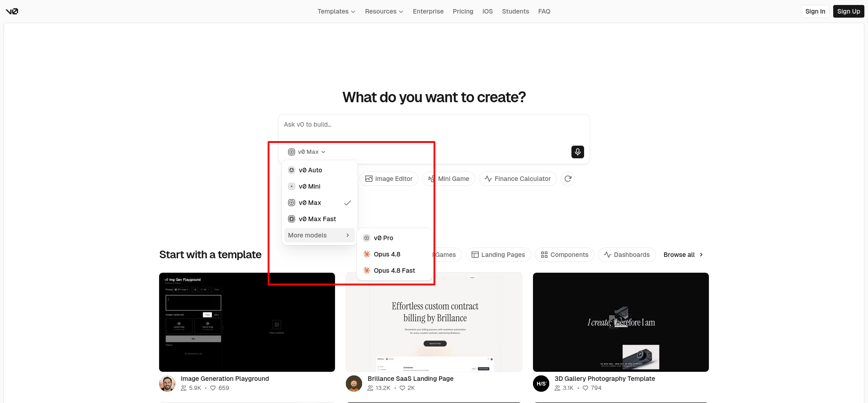Click the Browse all arrow chevron
This screenshot has height=403, width=868.
tap(701, 255)
